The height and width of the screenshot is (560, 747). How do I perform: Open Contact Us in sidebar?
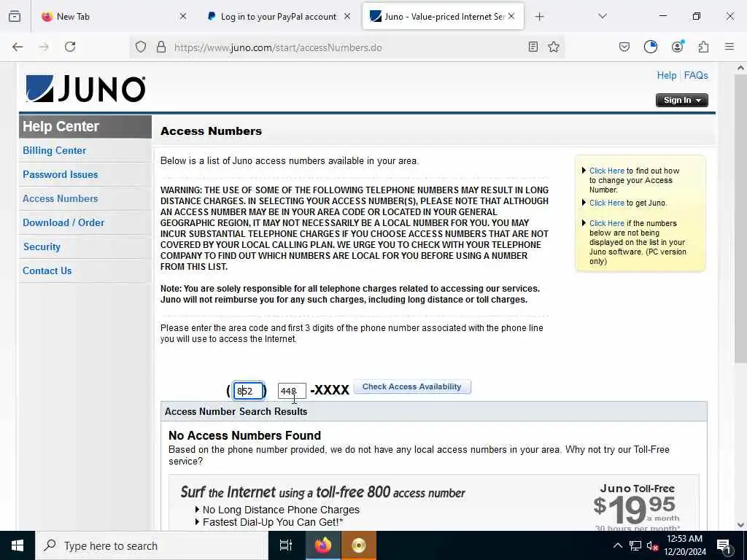click(47, 271)
